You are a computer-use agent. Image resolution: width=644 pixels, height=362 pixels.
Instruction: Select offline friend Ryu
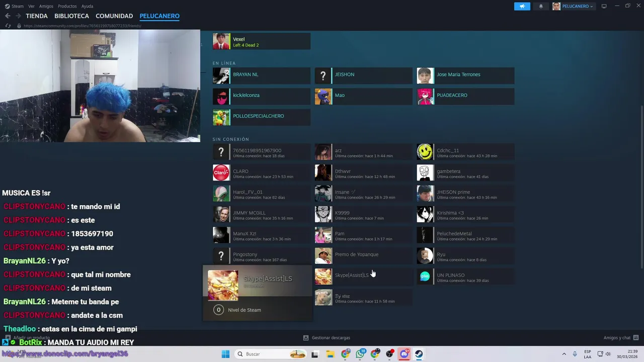tap(465, 256)
